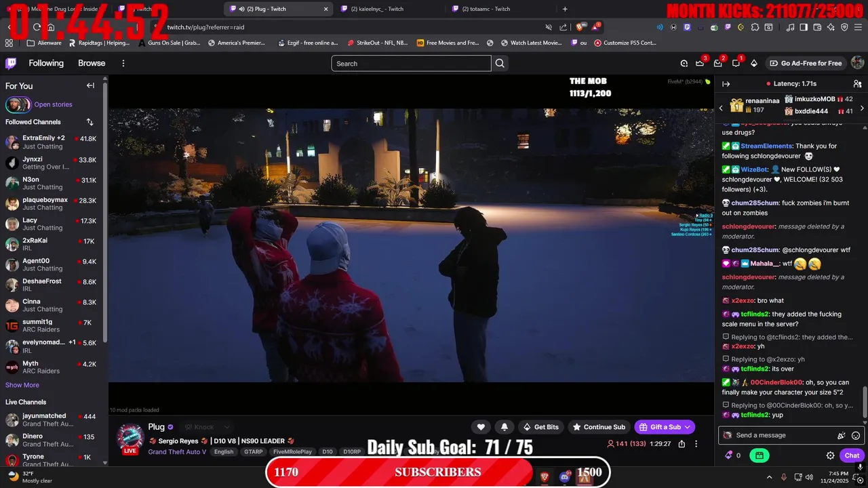Close the Plug - Twitch tab

click(325, 9)
